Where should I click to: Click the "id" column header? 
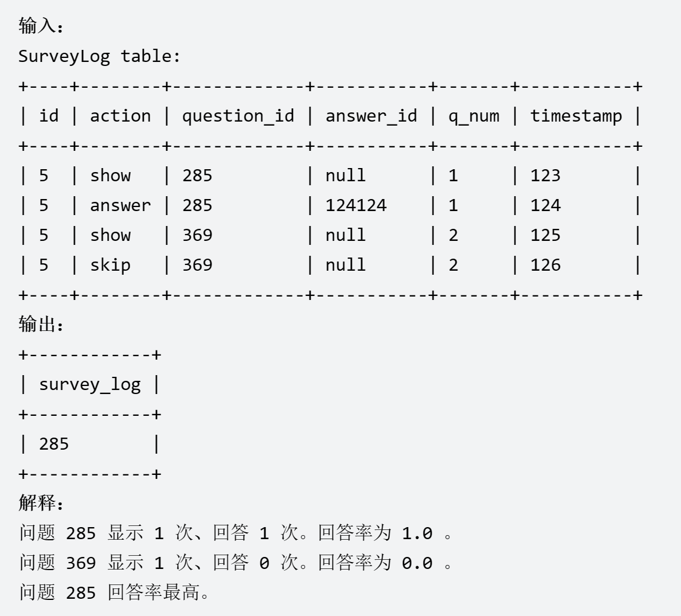coord(49,116)
